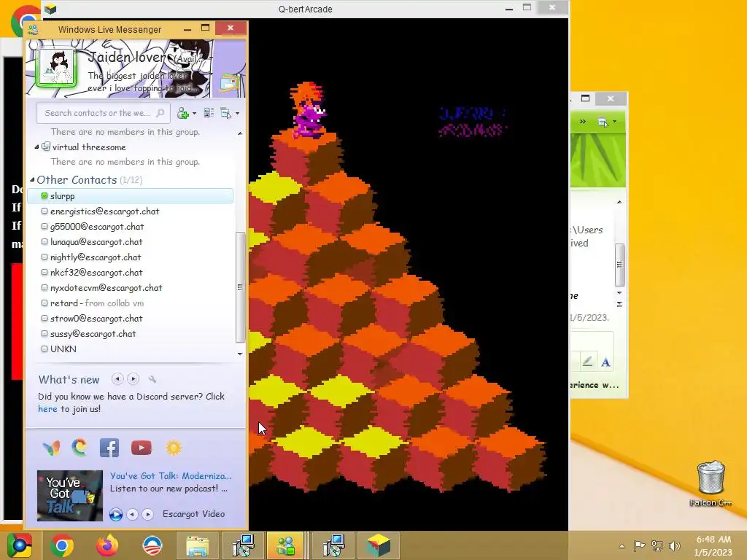This screenshot has width=747, height=560.
Task: Open the Recycle Bin desktop icon
Action: pyautogui.click(x=711, y=483)
